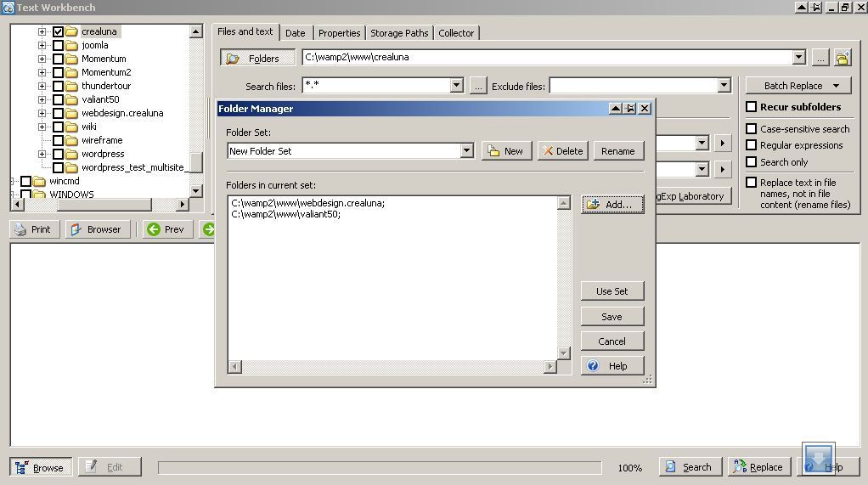This screenshot has height=485, width=868.
Task: Click the Text Workbench app icon in title bar
Action: tap(8, 7)
